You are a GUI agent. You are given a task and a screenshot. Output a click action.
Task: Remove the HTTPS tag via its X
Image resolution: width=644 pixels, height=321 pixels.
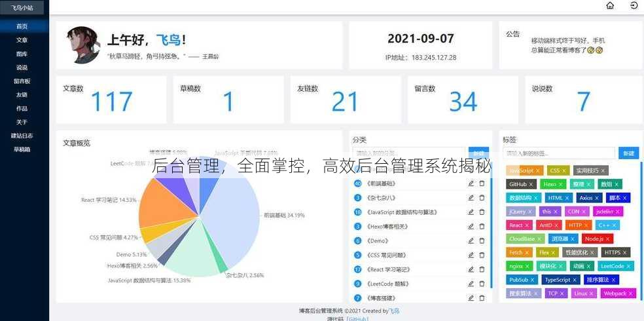tap(625, 252)
